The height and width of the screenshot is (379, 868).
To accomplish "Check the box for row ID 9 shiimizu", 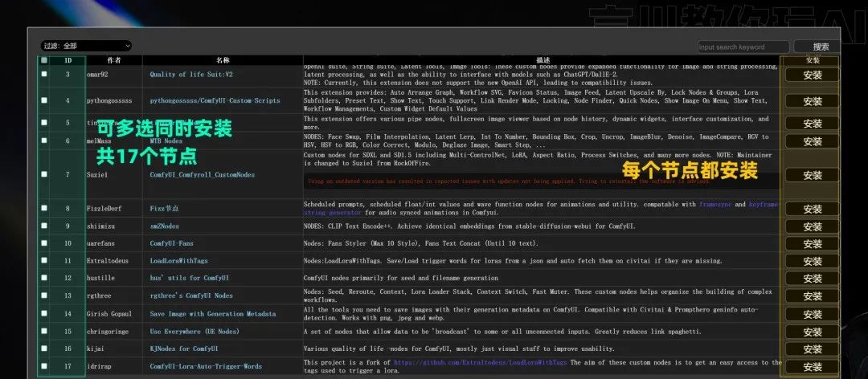I will [x=44, y=226].
